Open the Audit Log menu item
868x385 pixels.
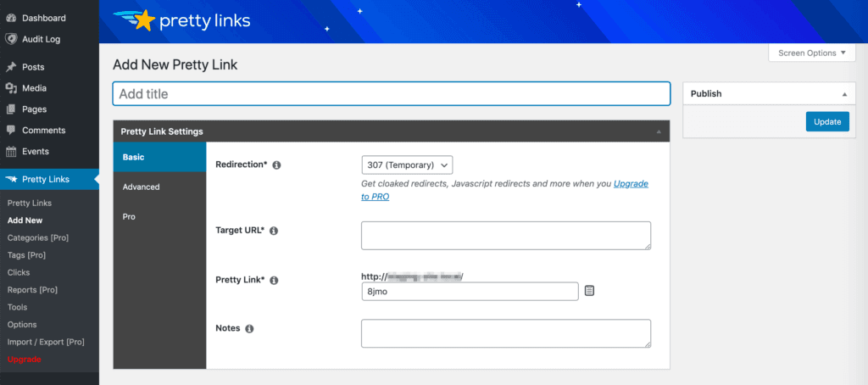[41, 39]
